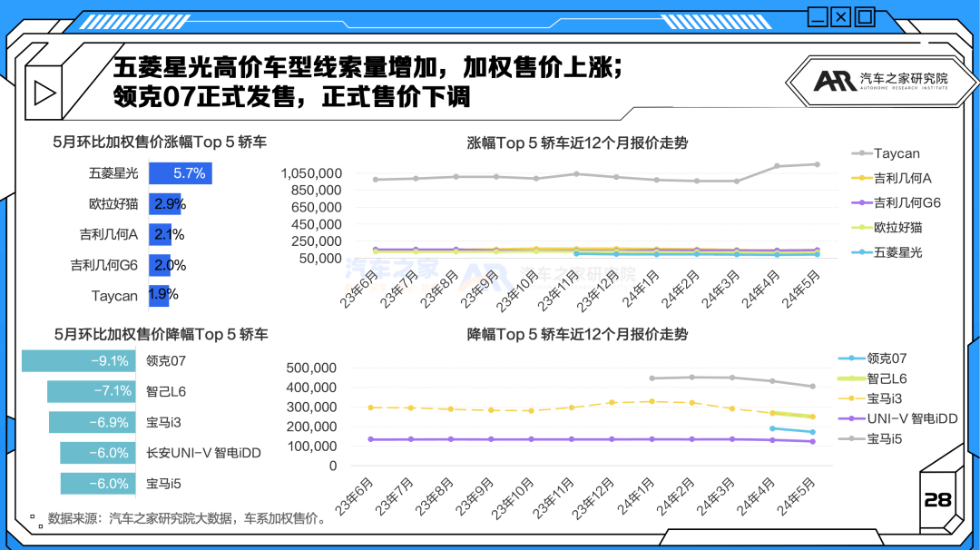980x550 pixels.
Task: Click the data source note 数据来源
Action: point(187,518)
